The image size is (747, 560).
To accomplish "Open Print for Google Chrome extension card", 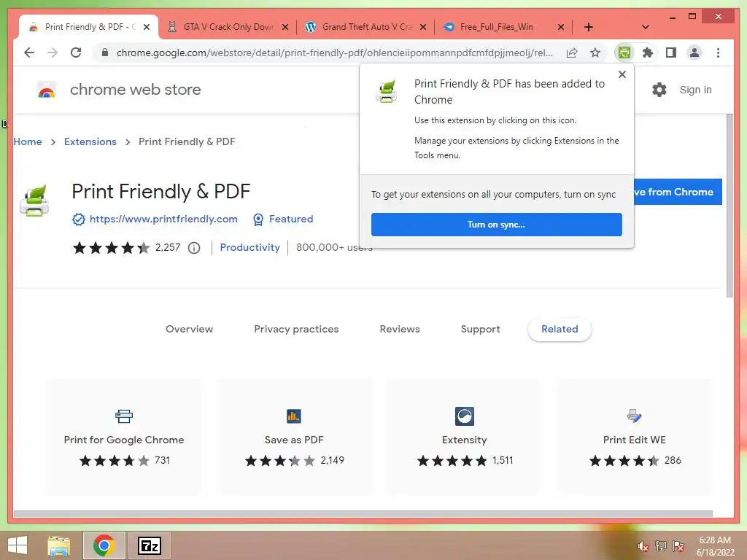I will click(124, 437).
